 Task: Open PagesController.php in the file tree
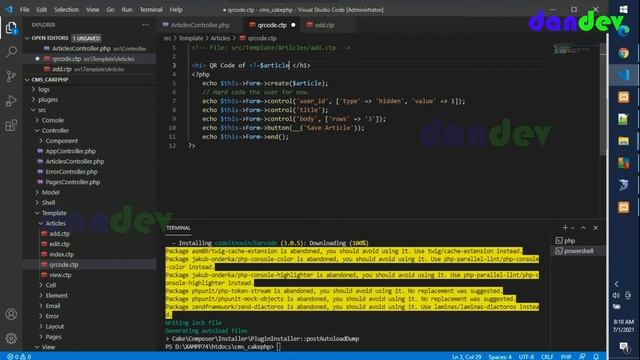(73, 182)
